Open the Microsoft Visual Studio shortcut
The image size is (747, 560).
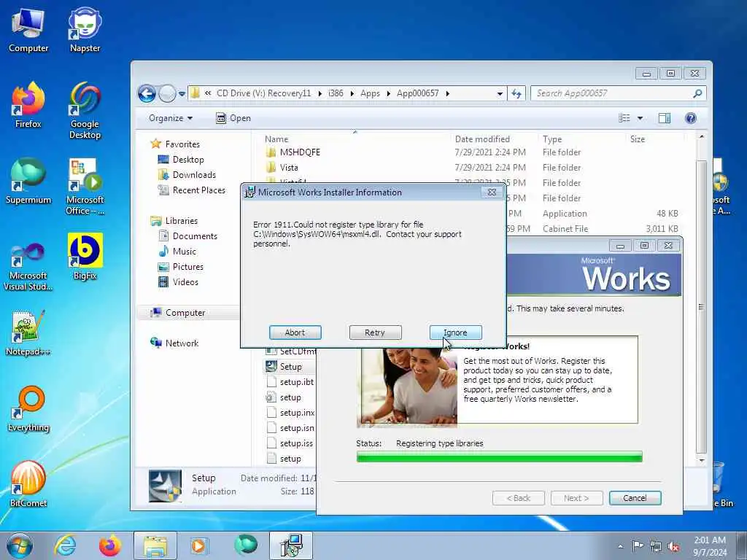pyautogui.click(x=28, y=267)
